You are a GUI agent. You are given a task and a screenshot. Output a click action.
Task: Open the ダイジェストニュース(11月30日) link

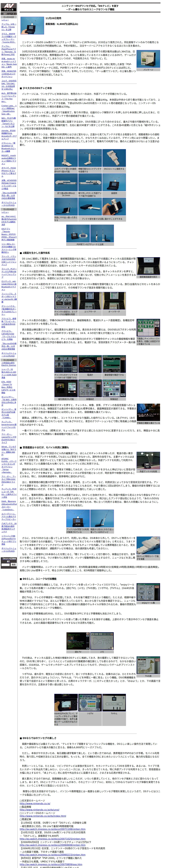point(9,204)
